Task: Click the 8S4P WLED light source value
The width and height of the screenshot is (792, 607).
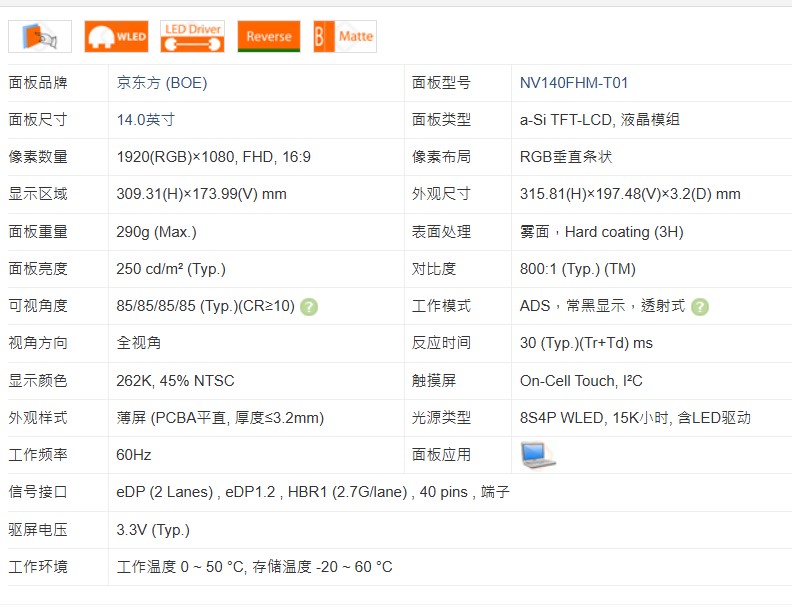Action: (635, 418)
